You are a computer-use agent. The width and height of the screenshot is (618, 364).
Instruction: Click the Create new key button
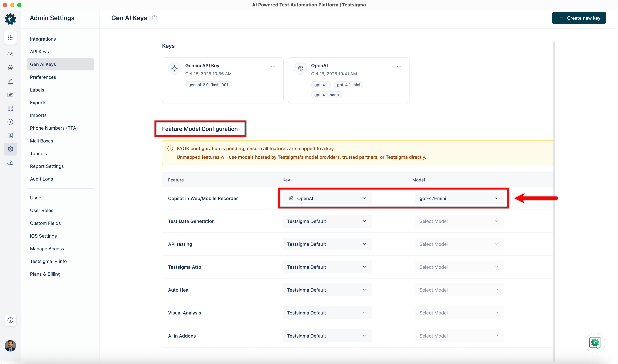pyautogui.click(x=579, y=18)
